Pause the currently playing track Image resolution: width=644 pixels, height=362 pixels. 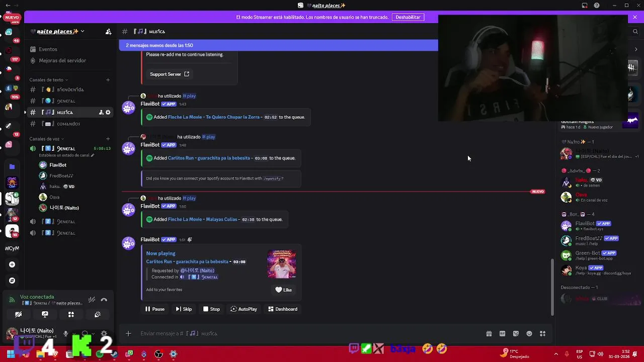coord(155,309)
